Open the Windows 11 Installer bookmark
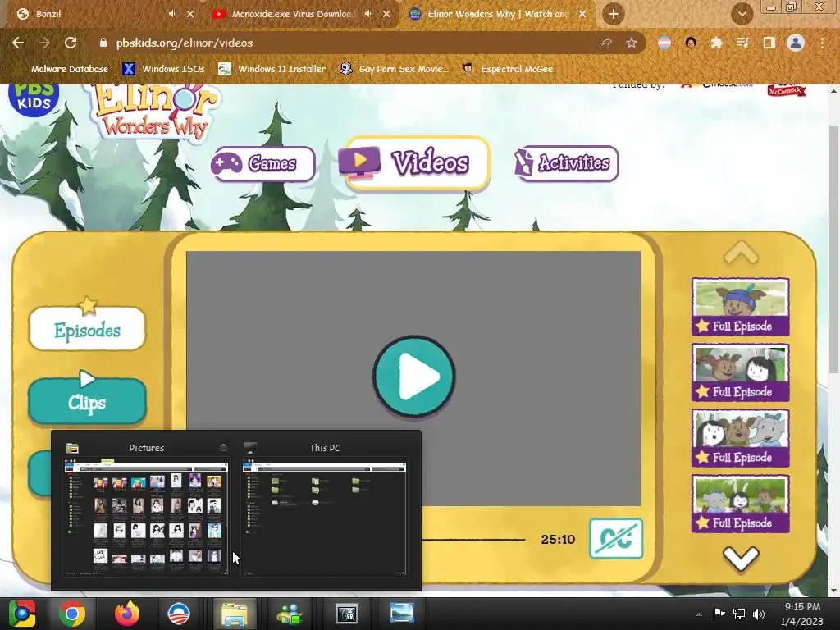The image size is (840, 630). tap(272, 69)
